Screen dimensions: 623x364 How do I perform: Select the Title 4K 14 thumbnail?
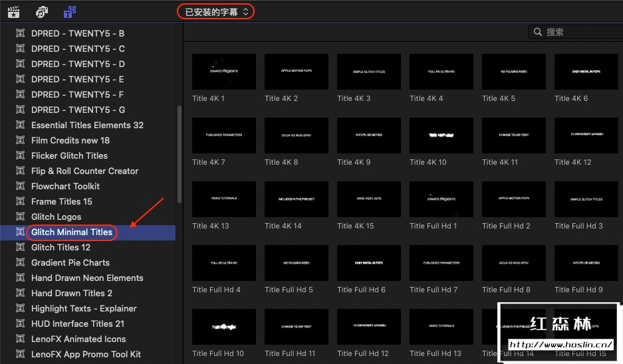click(x=297, y=199)
